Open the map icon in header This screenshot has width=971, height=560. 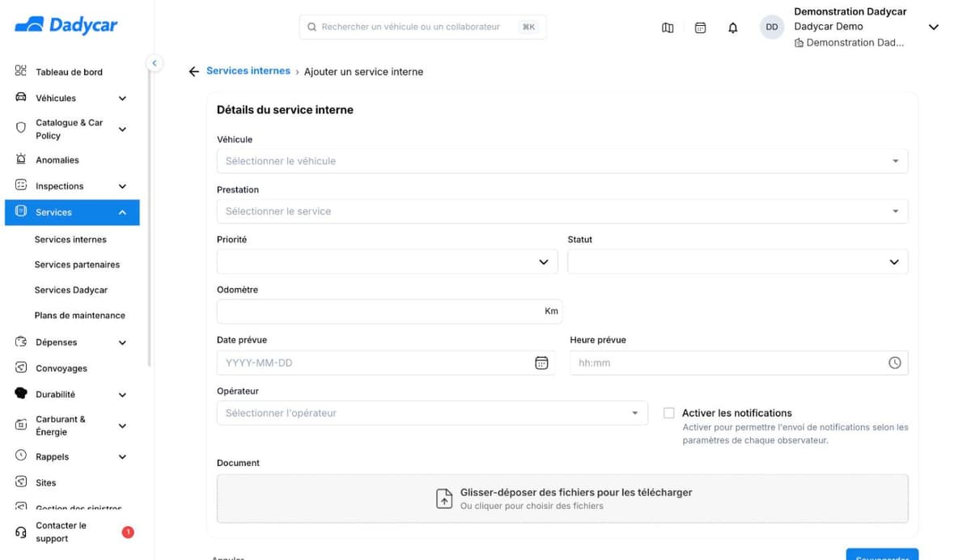[668, 28]
